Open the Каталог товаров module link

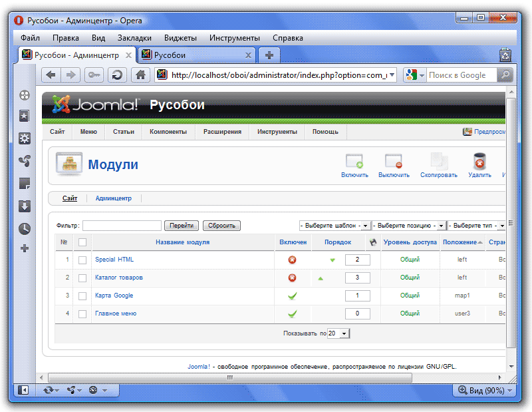coord(119,278)
